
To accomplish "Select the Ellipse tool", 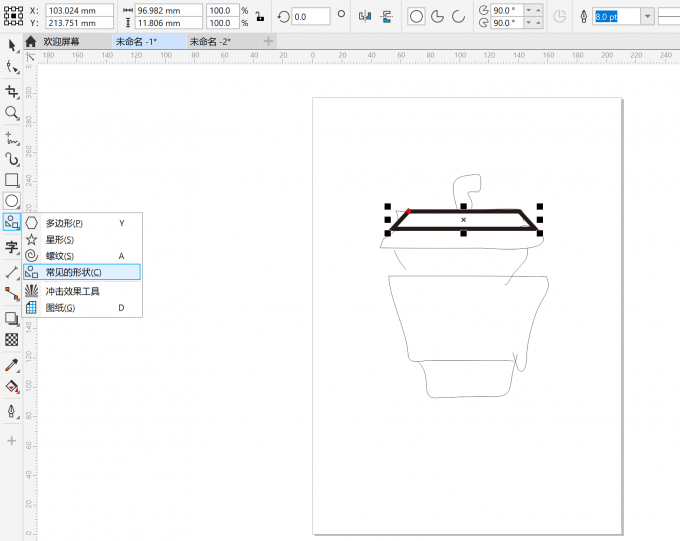I will point(12,201).
